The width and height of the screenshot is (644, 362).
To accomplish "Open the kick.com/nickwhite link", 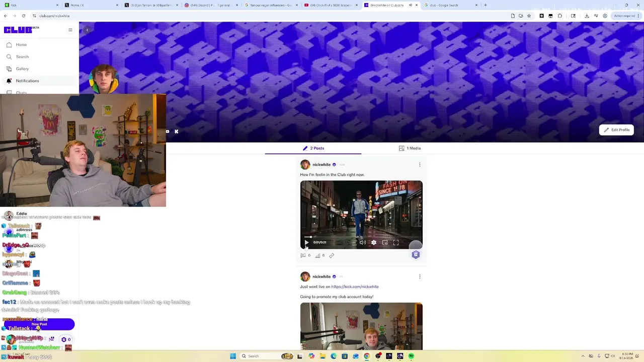I will point(355,287).
